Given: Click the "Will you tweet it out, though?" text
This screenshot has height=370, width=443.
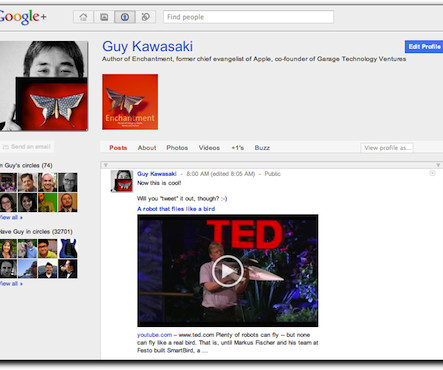Looking at the screenshot, I should 182,199.
